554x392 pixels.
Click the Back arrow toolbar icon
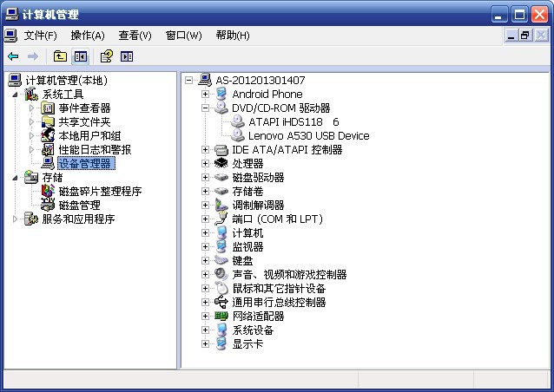13,56
